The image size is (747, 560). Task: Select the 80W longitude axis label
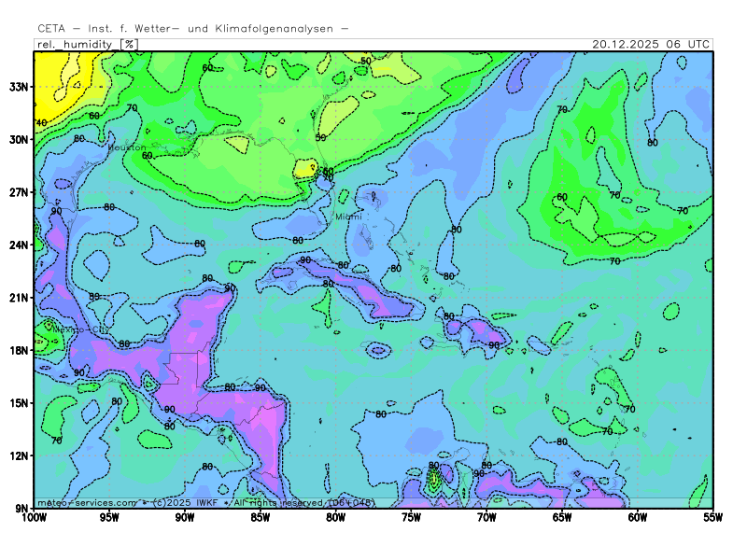click(335, 517)
